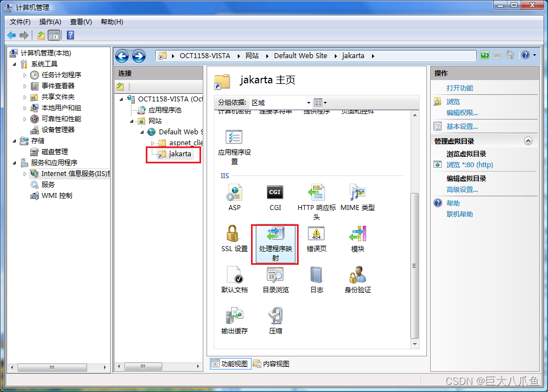Viewport: 548px width, 392px height.
Task: Open the 文件(F) menu
Action: pyautogui.click(x=20, y=22)
